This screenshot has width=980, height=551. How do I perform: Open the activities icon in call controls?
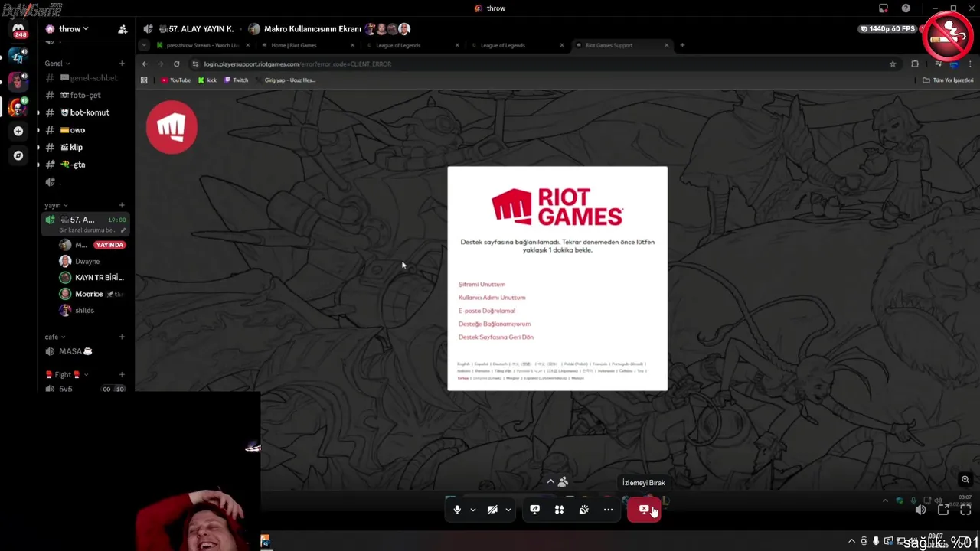tap(559, 510)
